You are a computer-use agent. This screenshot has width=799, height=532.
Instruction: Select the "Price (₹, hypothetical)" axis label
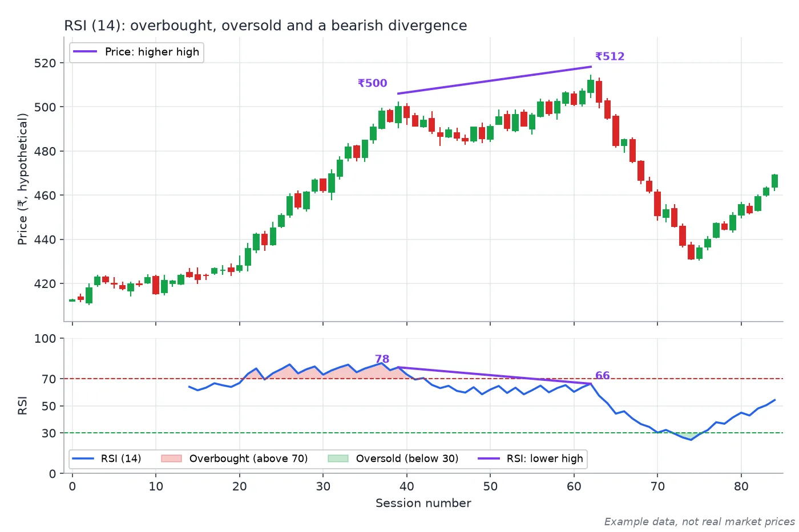point(22,179)
